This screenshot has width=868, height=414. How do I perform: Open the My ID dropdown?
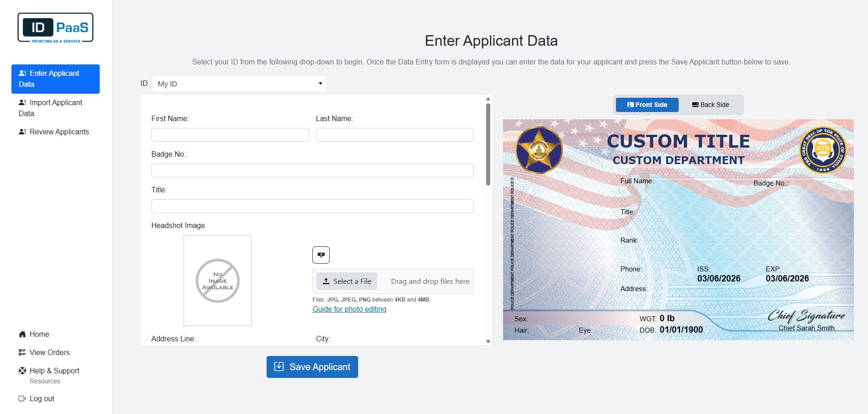[x=239, y=84]
